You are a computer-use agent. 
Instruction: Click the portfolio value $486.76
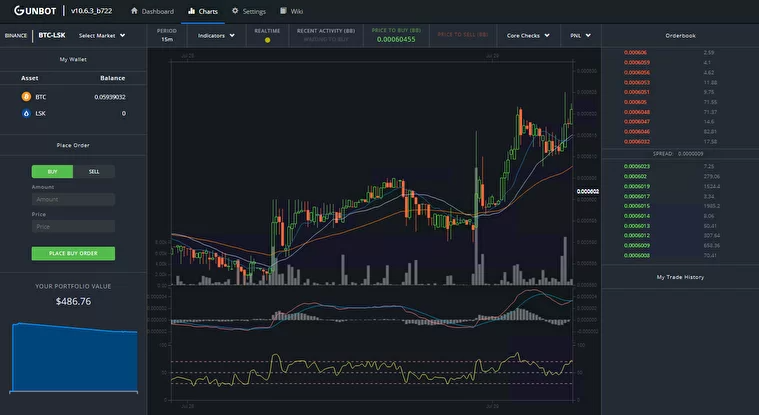tap(73, 301)
